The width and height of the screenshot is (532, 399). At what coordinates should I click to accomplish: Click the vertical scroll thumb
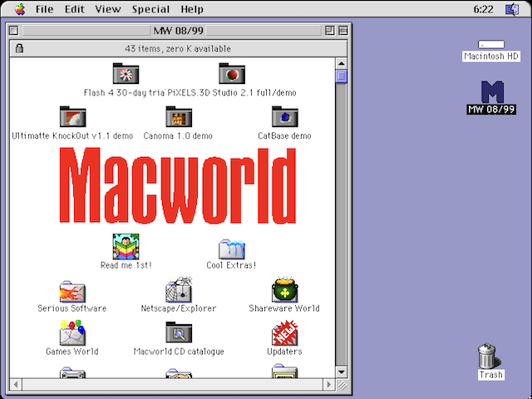(x=342, y=76)
